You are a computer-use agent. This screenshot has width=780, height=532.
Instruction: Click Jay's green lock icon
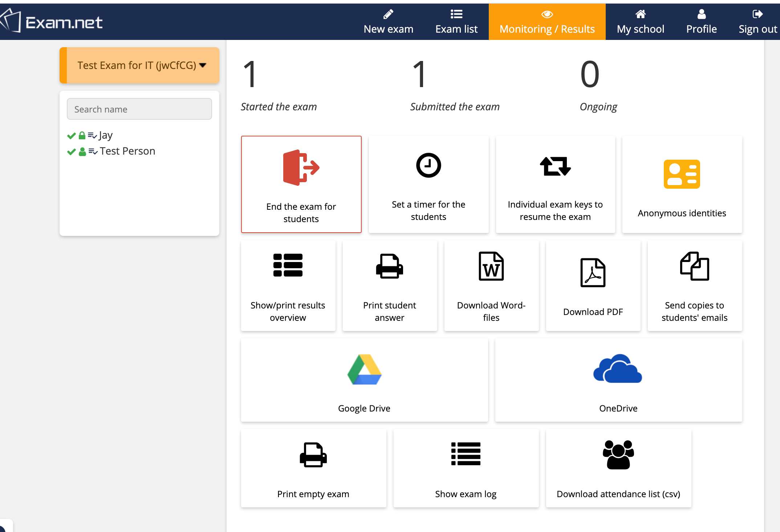click(x=82, y=136)
